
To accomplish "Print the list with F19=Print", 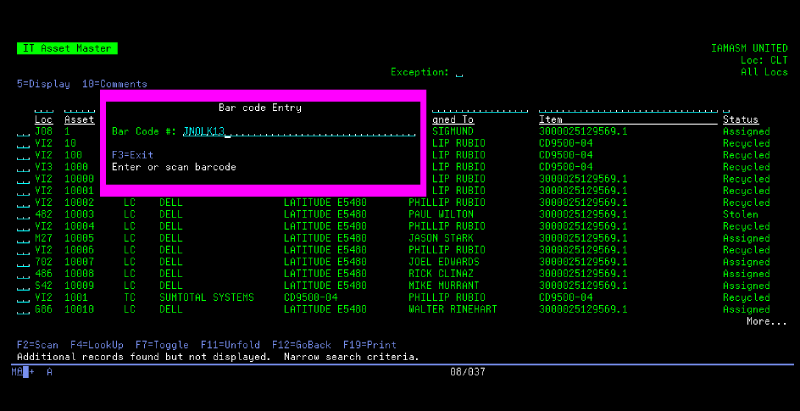I will 371,345.
